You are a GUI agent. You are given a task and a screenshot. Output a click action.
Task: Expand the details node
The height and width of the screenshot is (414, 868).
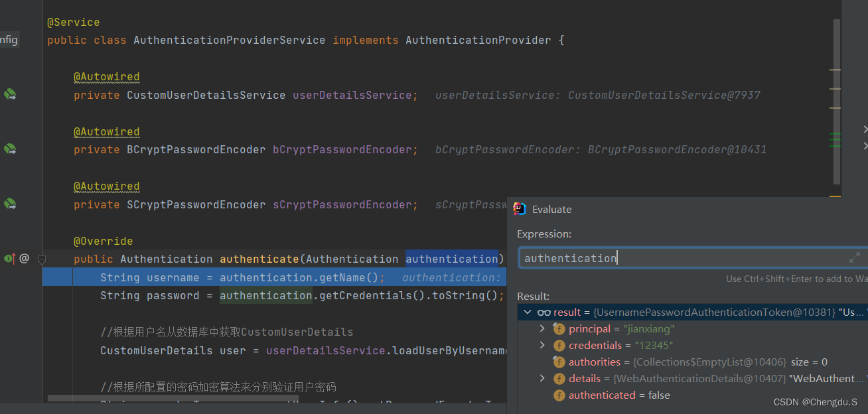(542, 378)
